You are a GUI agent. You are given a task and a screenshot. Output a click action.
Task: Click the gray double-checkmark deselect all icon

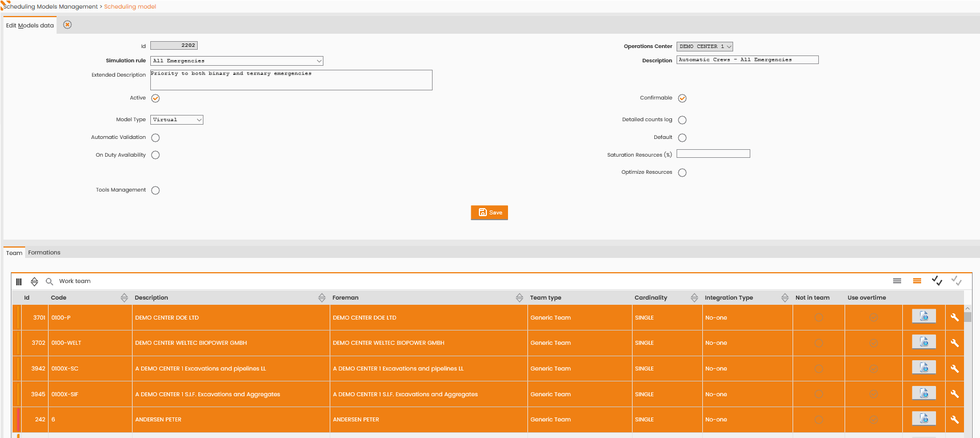coord(957,281)
